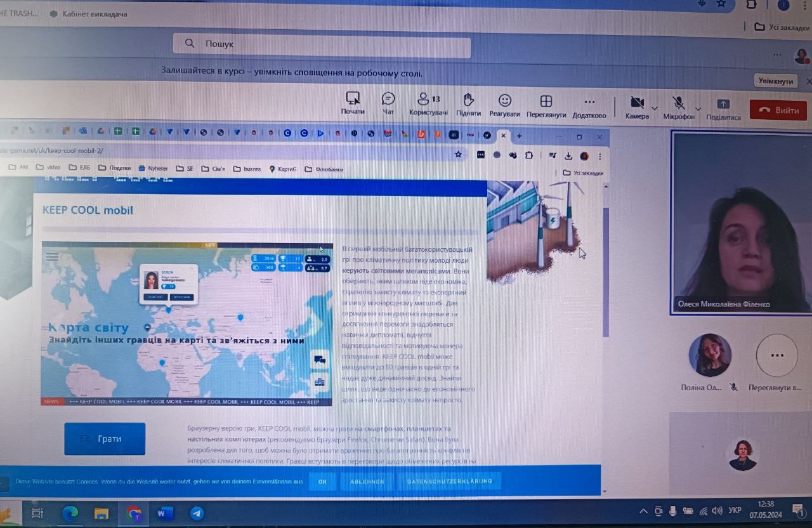Open Word from the taskbar
812x528 pixels.
[164, 513]
